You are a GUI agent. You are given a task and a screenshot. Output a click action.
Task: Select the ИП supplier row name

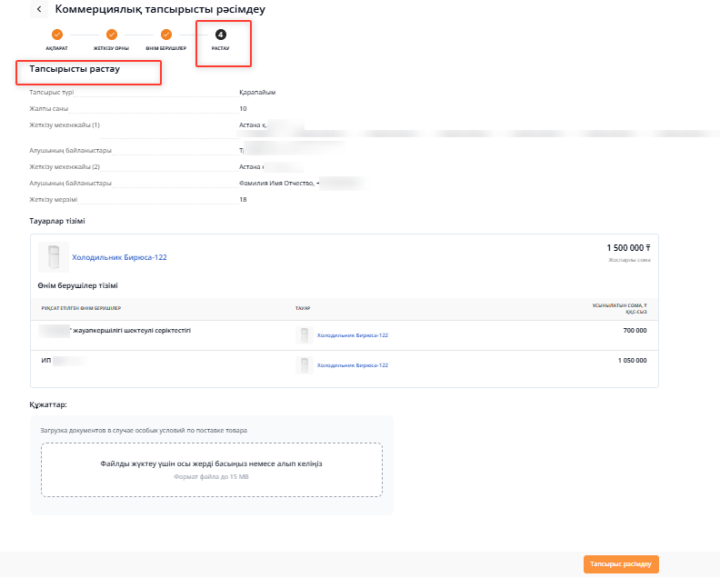[x=47, y=361]
